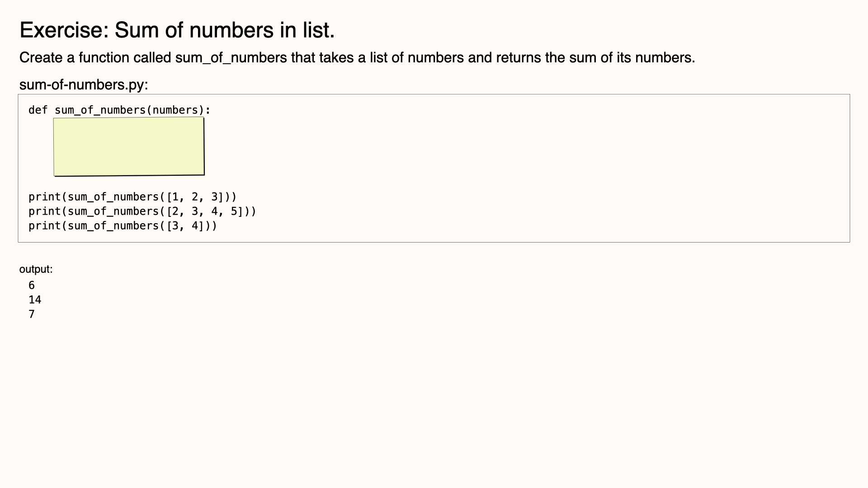Click the 'numbers' parameter in function definition

tap(175, 110)
